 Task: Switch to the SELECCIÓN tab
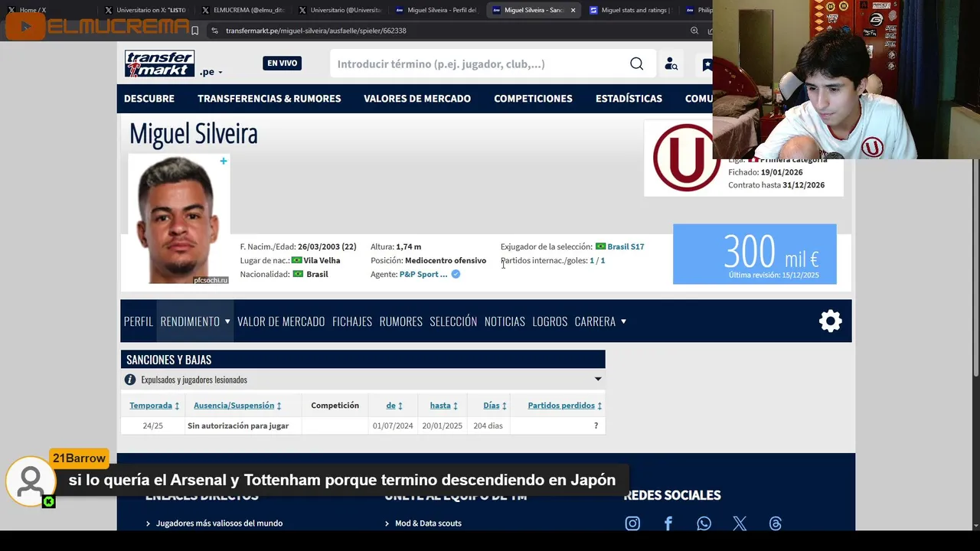pyautogui.click(x=453, y=321)
